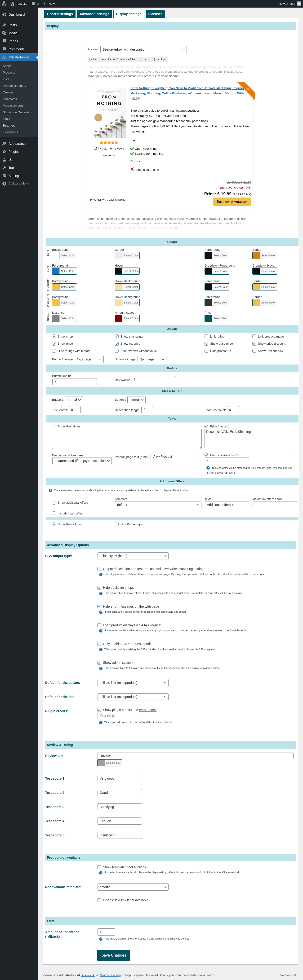The height and width of the screenshot is (980, 303).
Task: Enable the Link rating checkbox
Action: [x=206, y=336]
